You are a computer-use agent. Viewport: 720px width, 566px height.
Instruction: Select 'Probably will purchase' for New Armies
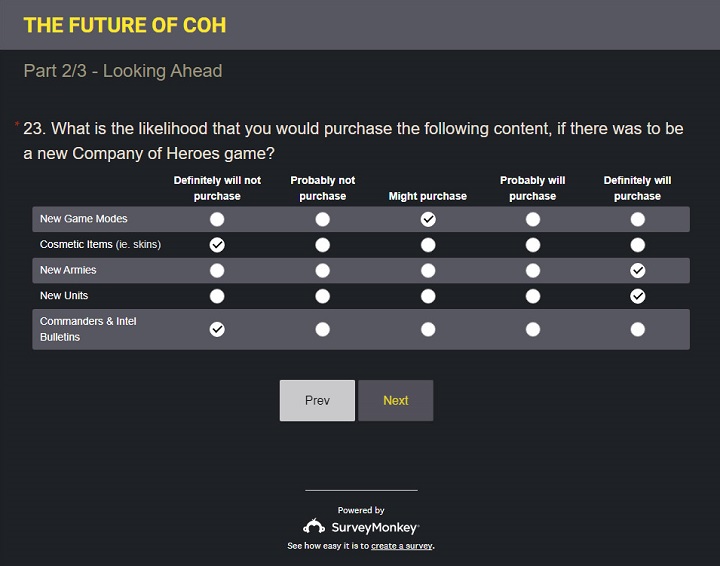tap(533, 270)
